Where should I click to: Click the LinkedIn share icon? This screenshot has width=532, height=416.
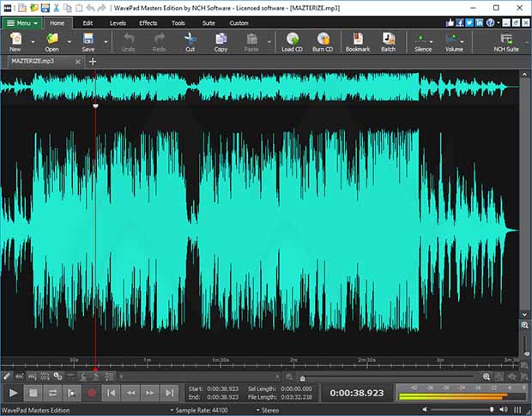tap(479, 22)
